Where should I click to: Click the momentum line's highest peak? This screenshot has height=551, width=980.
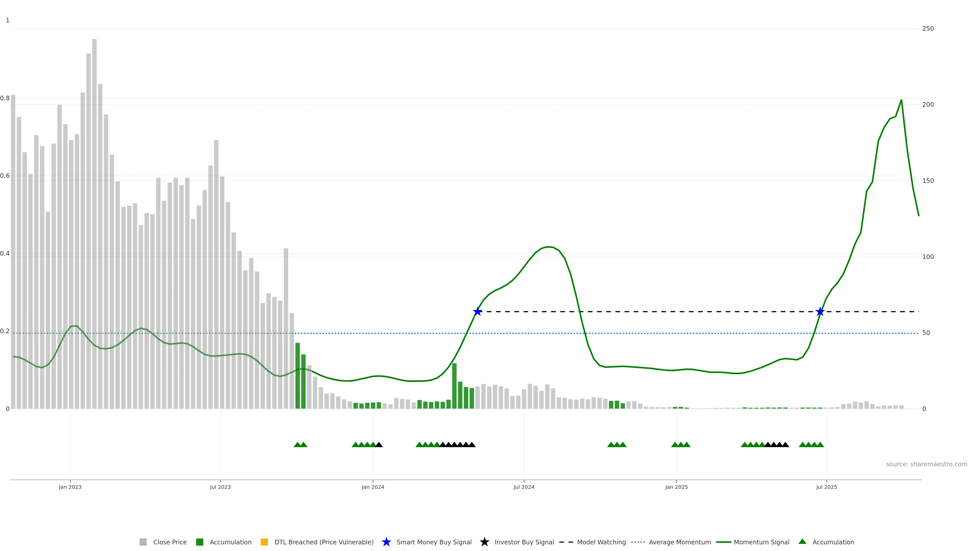[901, 100]
